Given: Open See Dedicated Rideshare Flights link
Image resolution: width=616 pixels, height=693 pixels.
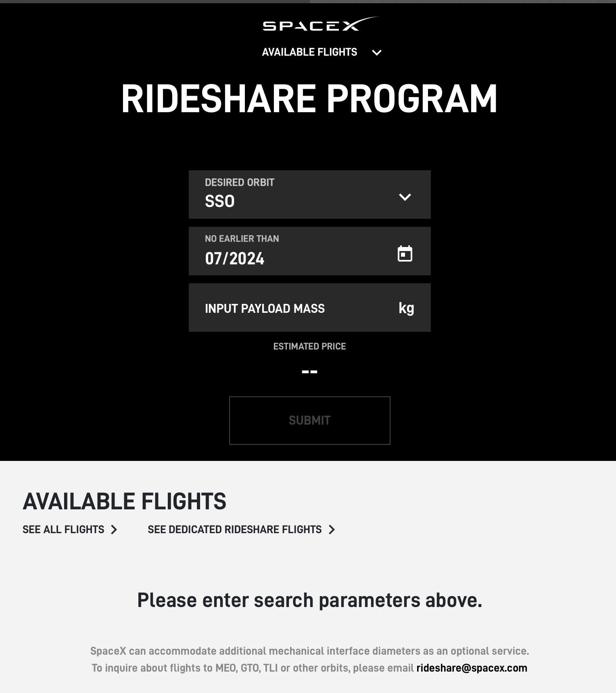Looking at the screenshot, I should click(234, 530).
